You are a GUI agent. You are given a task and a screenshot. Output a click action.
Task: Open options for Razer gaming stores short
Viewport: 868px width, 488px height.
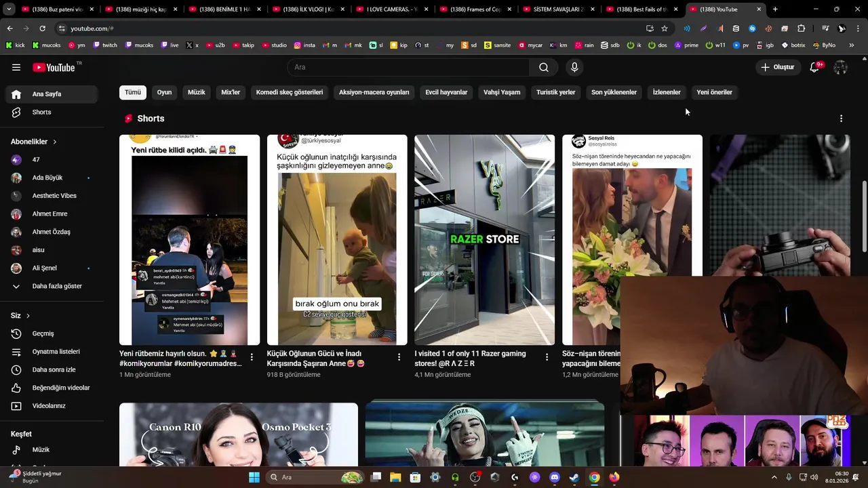coord(547,357)
